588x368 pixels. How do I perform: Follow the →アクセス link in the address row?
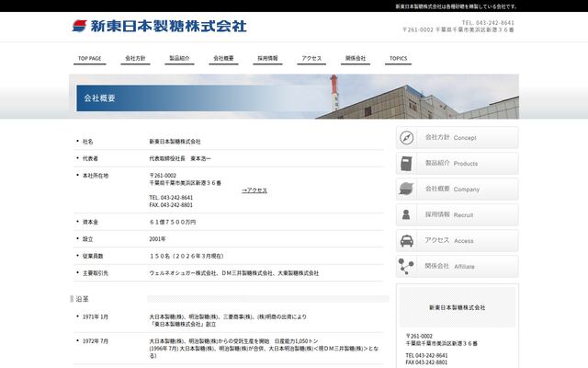point(254,190)
